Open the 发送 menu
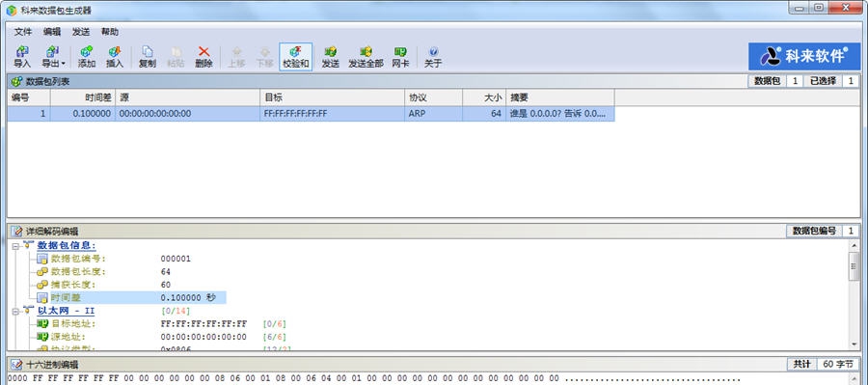Image resolution: width=868 pixels, height=385 pixels. point(81,32)
